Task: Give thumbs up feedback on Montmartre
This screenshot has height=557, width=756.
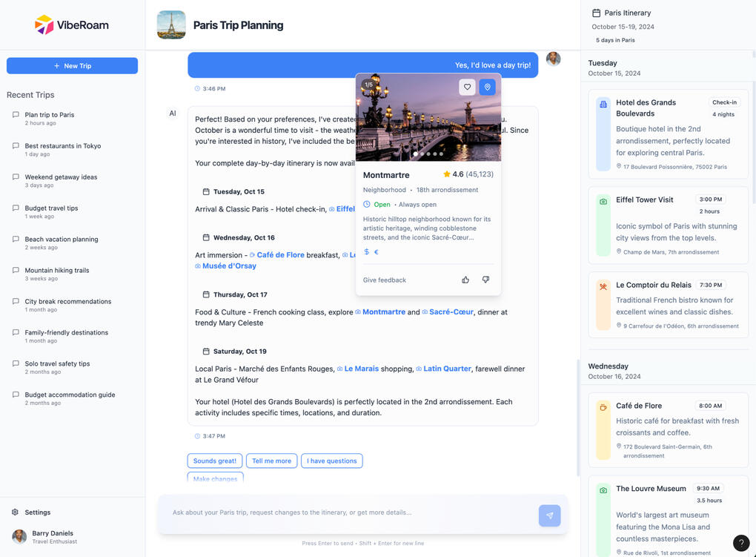Action: [x=465, y=280]
